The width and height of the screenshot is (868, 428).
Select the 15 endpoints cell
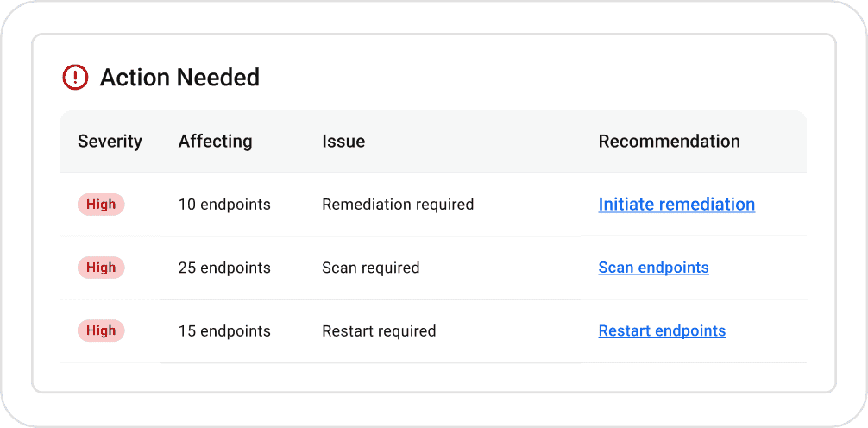coord(224,330)
